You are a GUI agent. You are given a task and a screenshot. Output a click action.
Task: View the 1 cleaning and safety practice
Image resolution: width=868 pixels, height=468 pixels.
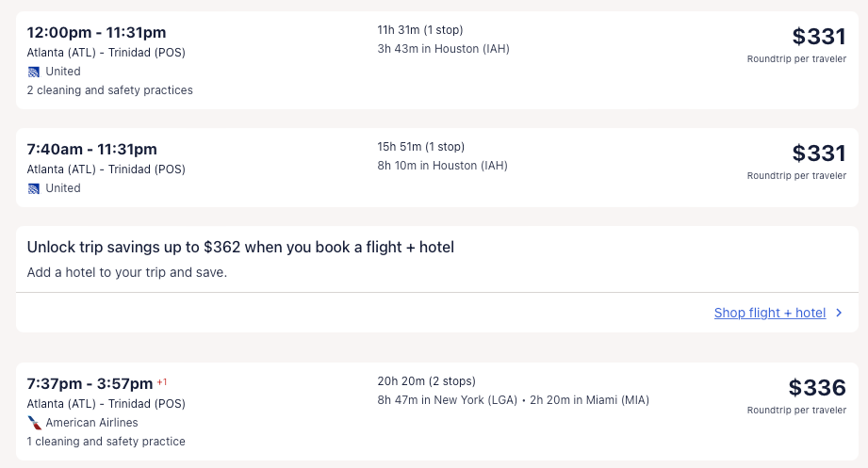(106, 442)
